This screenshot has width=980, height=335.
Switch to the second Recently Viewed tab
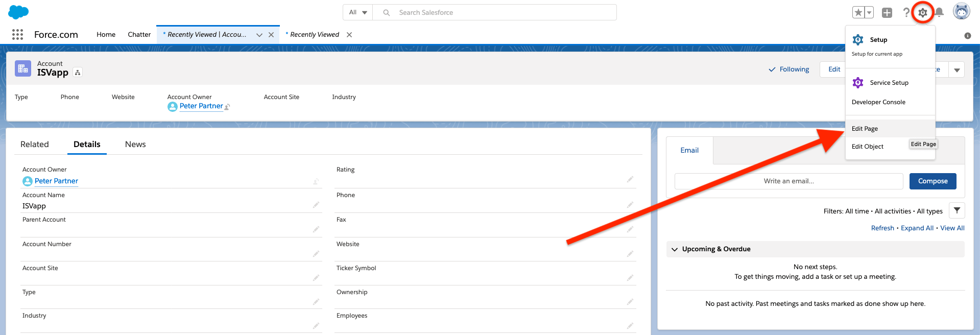(314, 34)
